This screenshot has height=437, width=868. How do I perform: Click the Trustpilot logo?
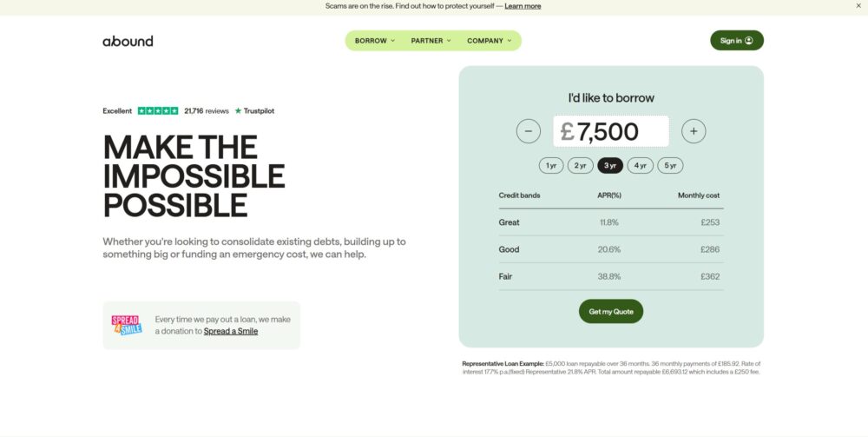point(254,111)
